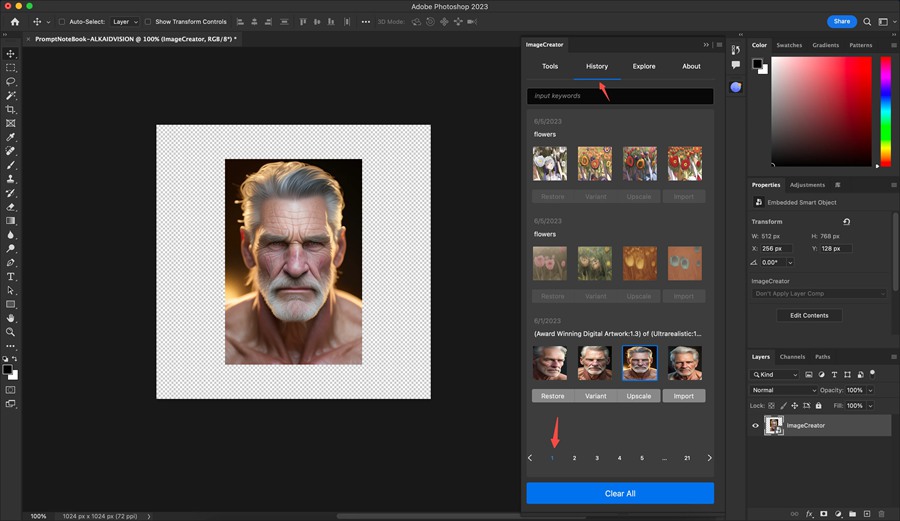Delete the selected layer
This screenshot has width=900, height=521.
coord(882,514)
